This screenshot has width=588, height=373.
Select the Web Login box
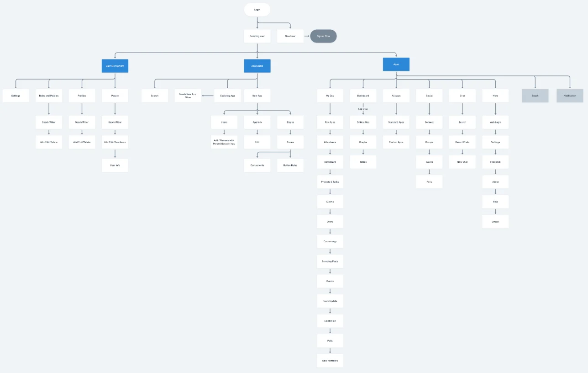click(495, 122)
